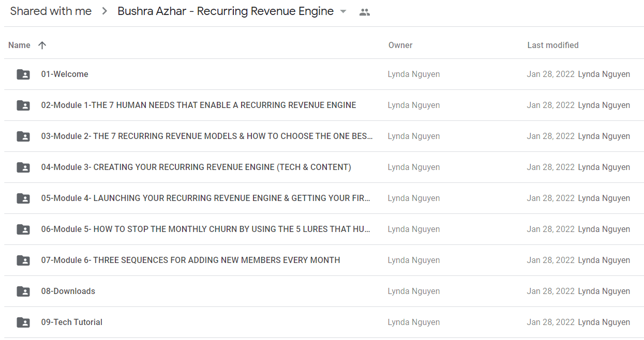Sort files by Name column header

click(19, 45)
